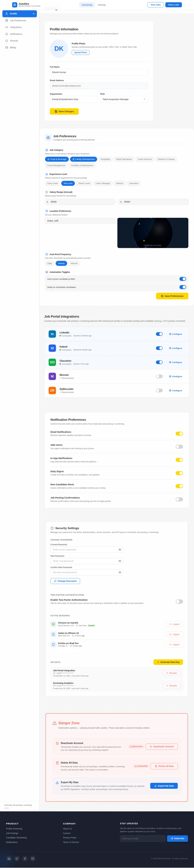Open the Privacy Policy footer link
The height and width of the screenshot is (868, 194).
click(x=70, y=838)
